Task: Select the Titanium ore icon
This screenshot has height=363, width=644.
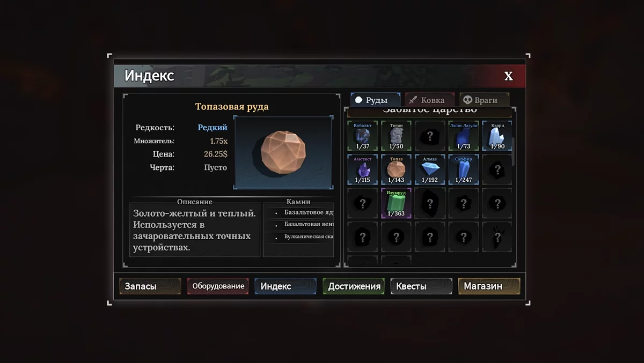Action: 396,136
